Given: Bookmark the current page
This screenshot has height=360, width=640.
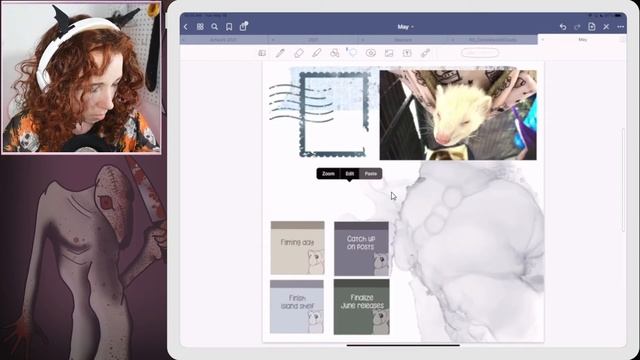Looking at the screenshot, I should (x=229, y=27).
